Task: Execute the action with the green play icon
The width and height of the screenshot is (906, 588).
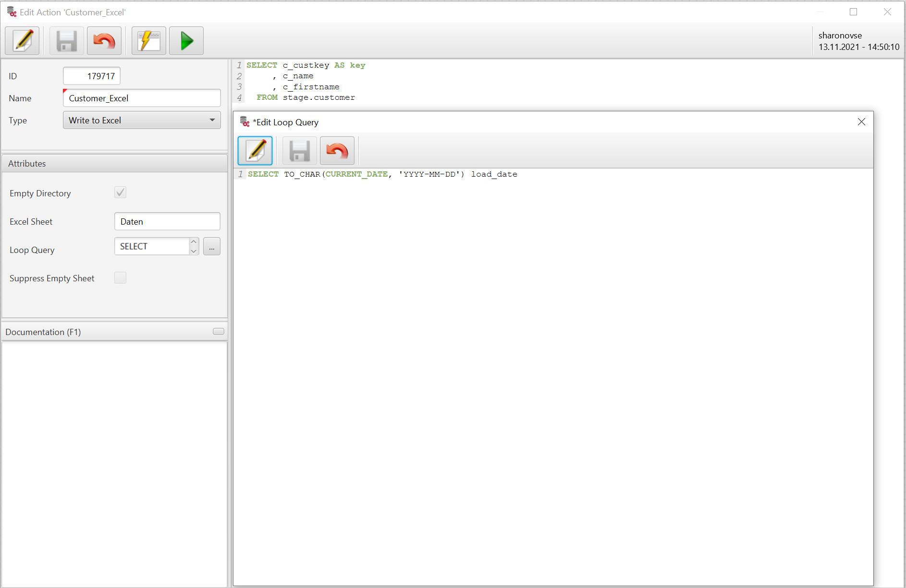Action: click(186, 41)
